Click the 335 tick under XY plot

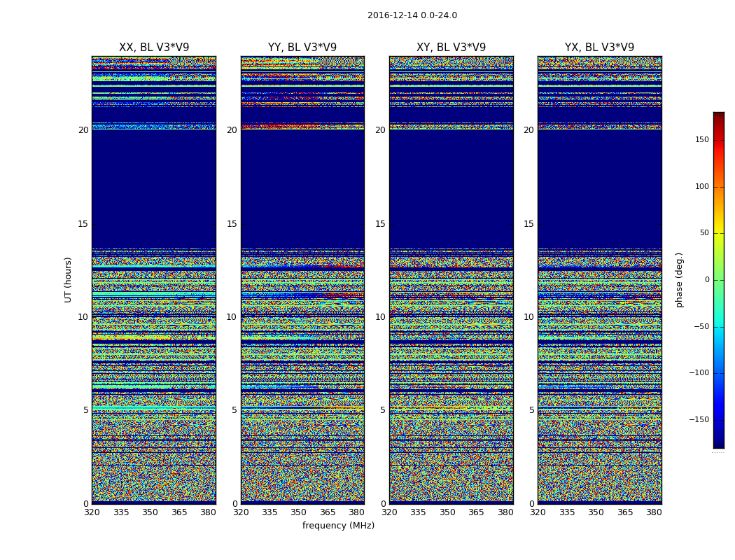click(x=418, y=512)
